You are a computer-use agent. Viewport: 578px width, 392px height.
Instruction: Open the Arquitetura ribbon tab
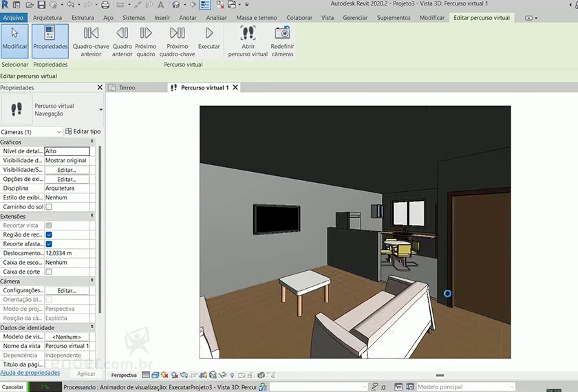pos(47,18)
